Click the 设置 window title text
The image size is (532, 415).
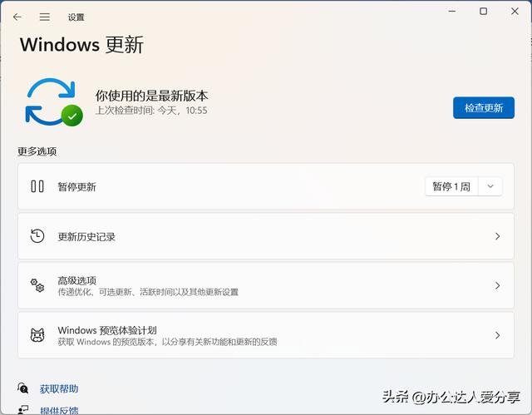(76, 17)
